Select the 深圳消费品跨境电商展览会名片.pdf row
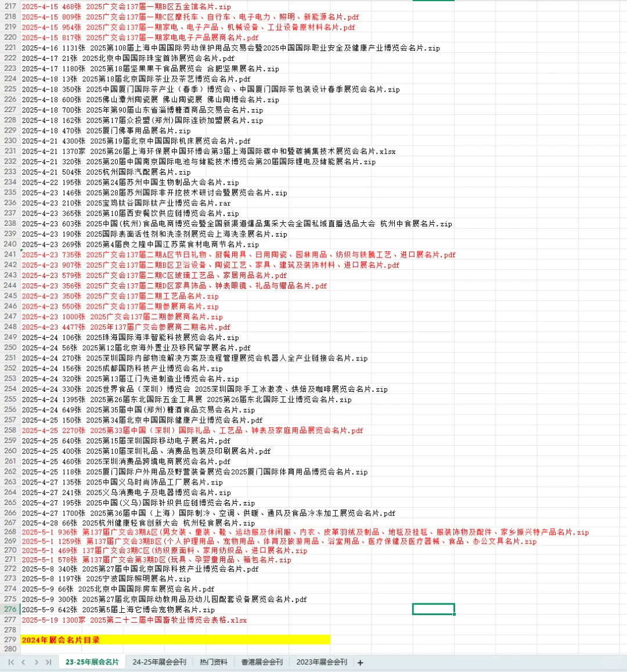Viewport: 627px width, 672px height. click(126, 461)
